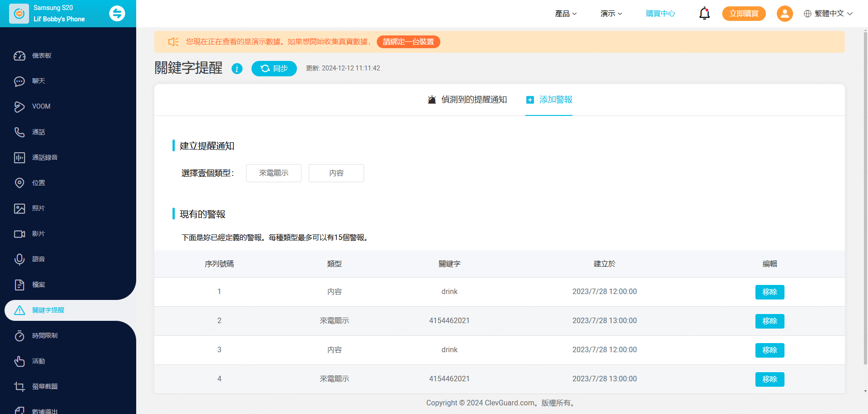Screen dimensions: 868x414
Task: Open the 語音 microphone icon
Action: click(x=20, y=259)
